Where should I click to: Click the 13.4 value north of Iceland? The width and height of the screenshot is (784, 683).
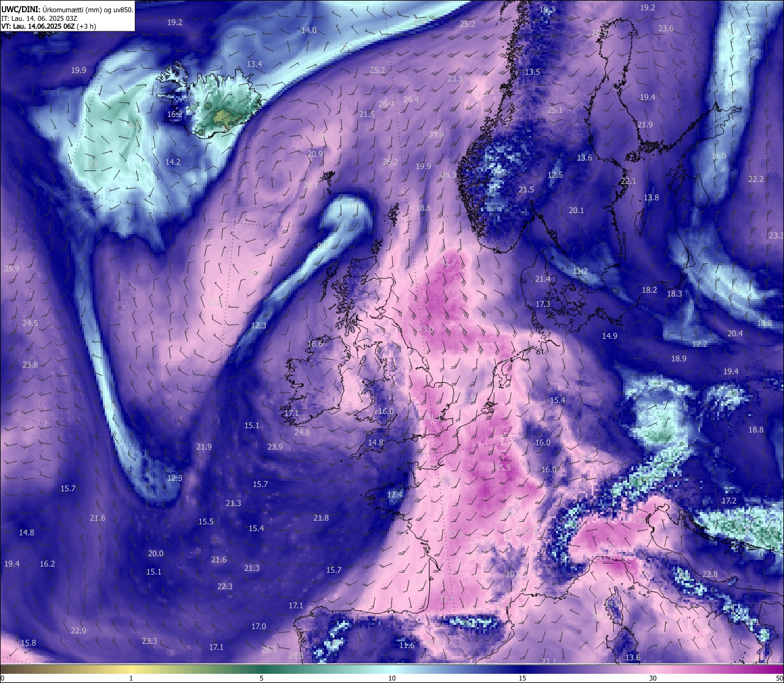[254, 64]
